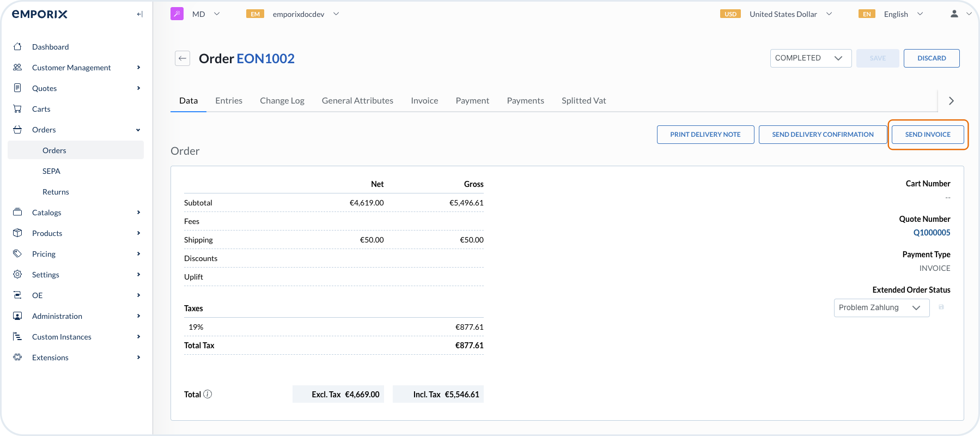Click the Total info icon
980x436 pixels.
point(208,394)
